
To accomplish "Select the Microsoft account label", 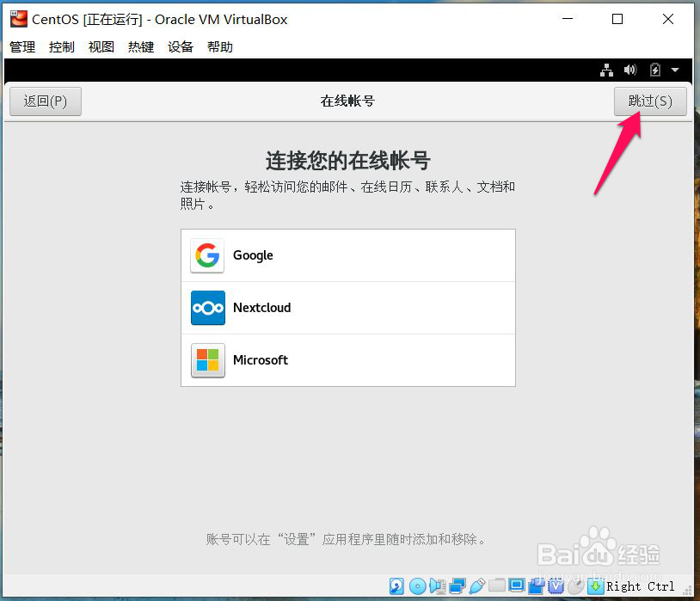I will pos(261,360).
